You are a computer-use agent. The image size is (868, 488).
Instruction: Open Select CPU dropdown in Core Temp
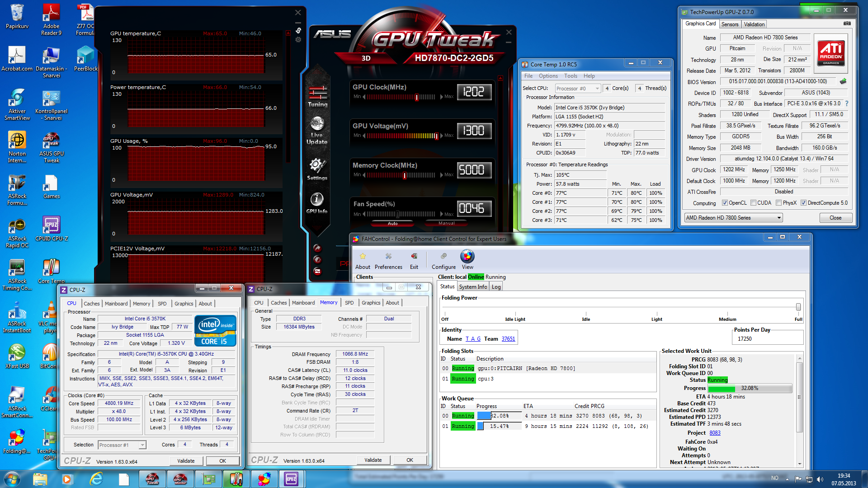click(x=578, y=89)
